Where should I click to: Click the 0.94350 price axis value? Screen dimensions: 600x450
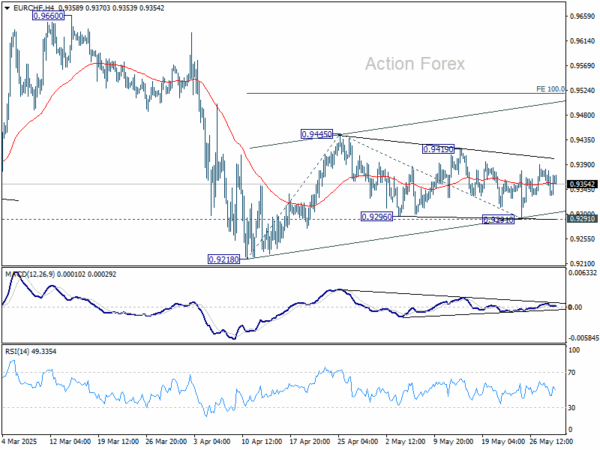582,140
